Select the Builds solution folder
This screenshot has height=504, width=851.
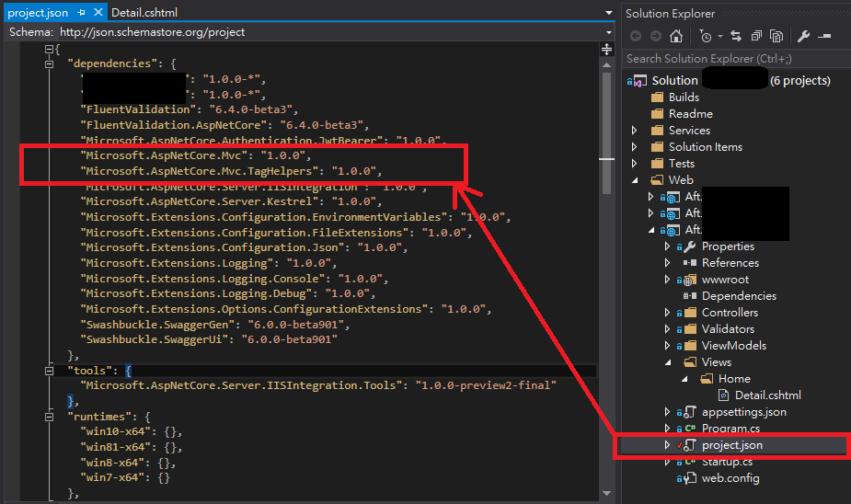click(684, 97)
